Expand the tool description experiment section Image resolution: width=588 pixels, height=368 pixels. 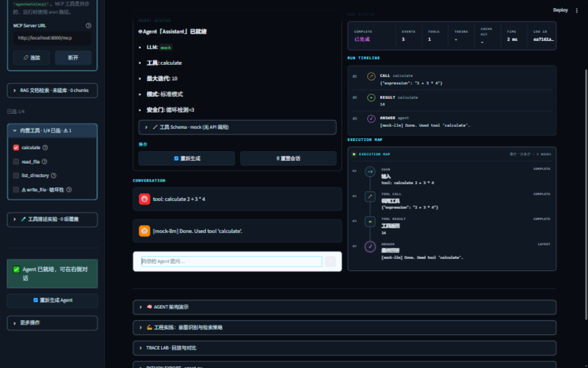52,219
